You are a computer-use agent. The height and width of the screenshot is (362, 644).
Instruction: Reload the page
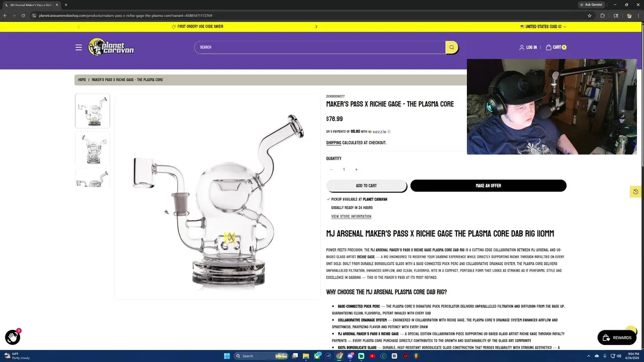tap(23, 16)
